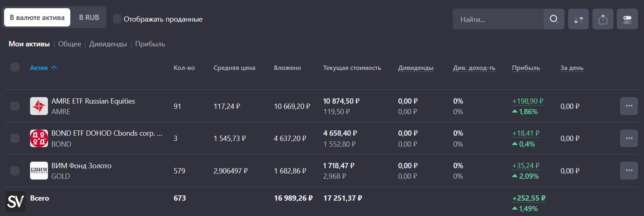Viewport: 644px width, 216px height.
Task: Check the select-all header checkbox
Action: click(15, 67)
